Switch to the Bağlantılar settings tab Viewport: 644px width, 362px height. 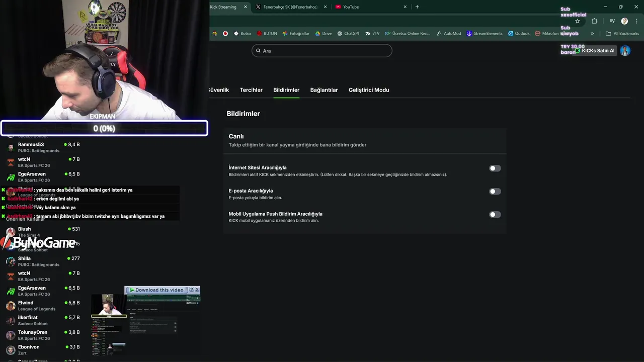pos(324,90)
